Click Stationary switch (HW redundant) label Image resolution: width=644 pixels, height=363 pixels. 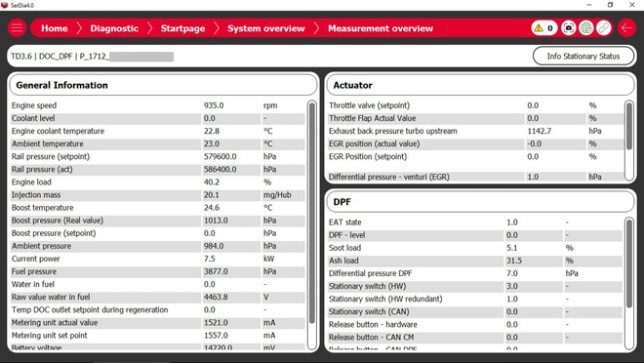click(385, 299)
